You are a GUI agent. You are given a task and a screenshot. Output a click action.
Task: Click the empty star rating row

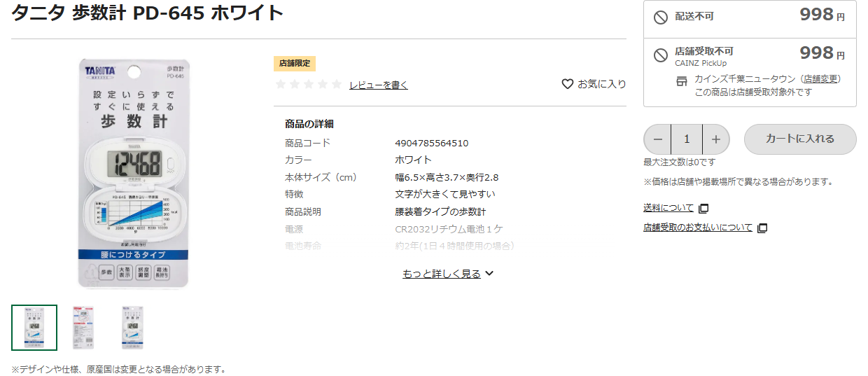tap(309, 84)
